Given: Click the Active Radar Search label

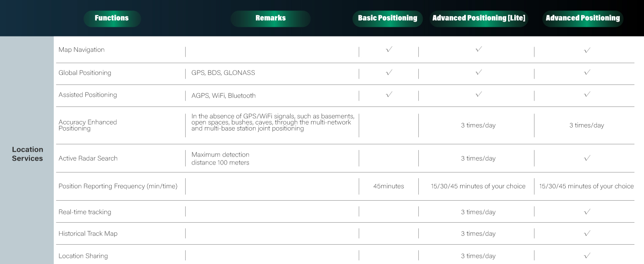Looking at the screenshot, I should pyautogui.click(x=88, y=158).
